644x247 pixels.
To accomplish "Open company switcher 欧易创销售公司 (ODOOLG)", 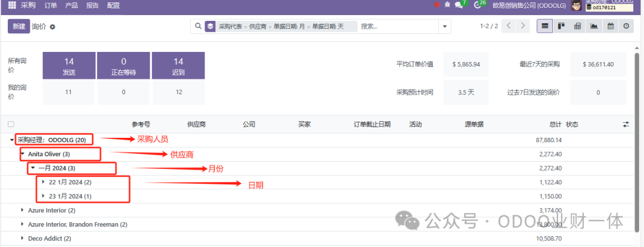I will coord(530,5).
